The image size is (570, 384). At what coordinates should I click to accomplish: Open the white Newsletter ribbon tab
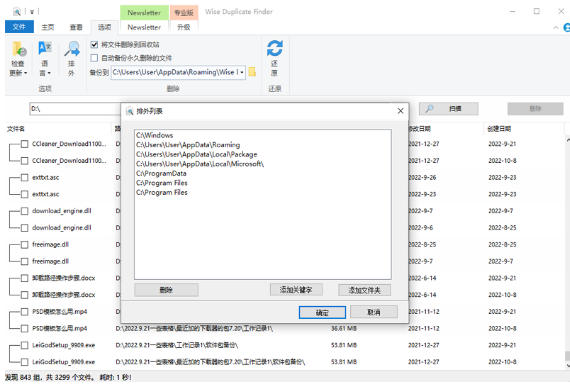[144, 27]
